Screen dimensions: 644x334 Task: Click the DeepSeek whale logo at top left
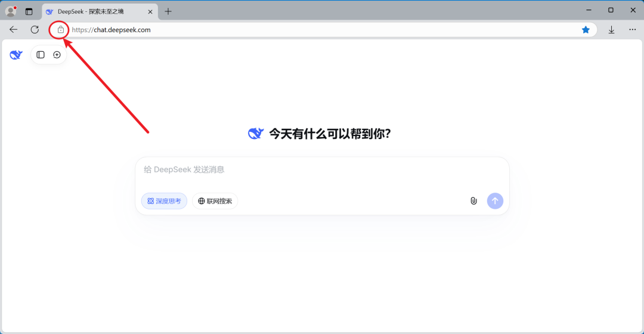pyautogui.click(x=16, y=55)
